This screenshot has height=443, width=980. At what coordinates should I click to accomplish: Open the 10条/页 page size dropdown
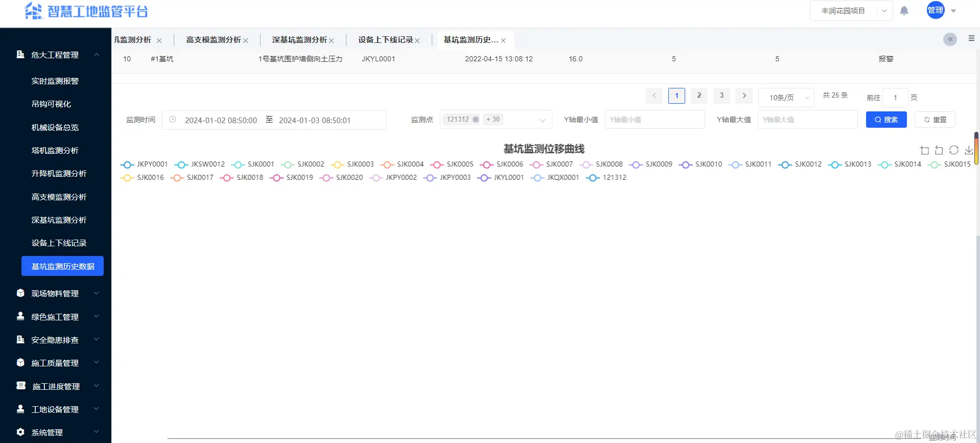[786, 97]
